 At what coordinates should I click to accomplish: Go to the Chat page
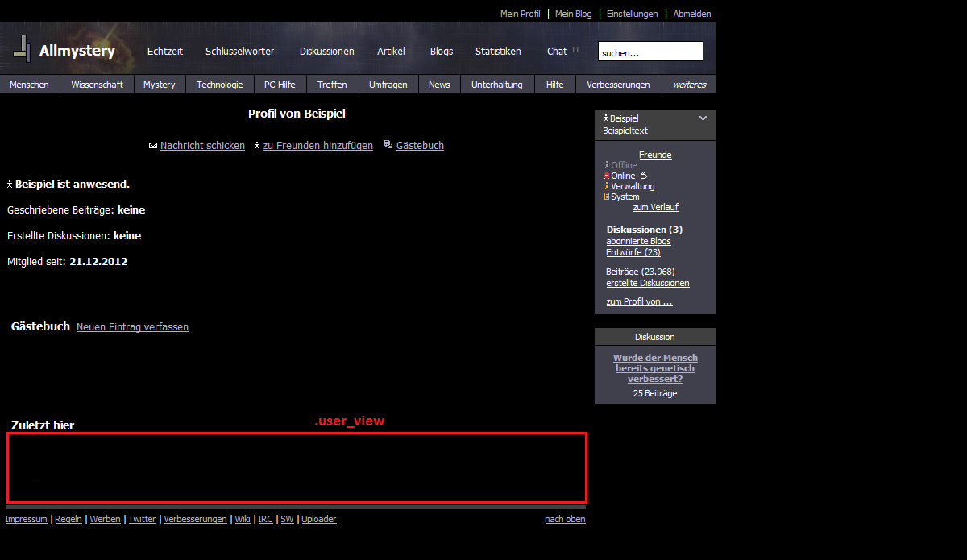tap(557, 52)
